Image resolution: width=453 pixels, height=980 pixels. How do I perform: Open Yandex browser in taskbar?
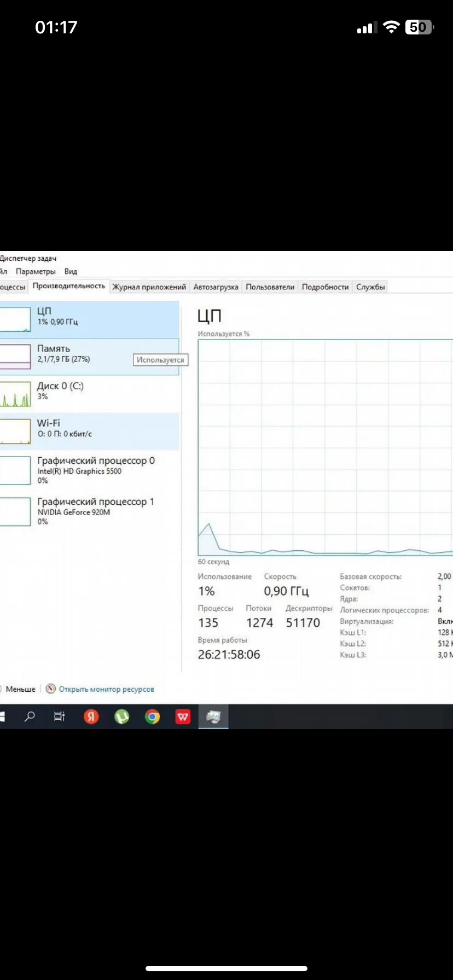pyautogui.click(x=91, y=716)
